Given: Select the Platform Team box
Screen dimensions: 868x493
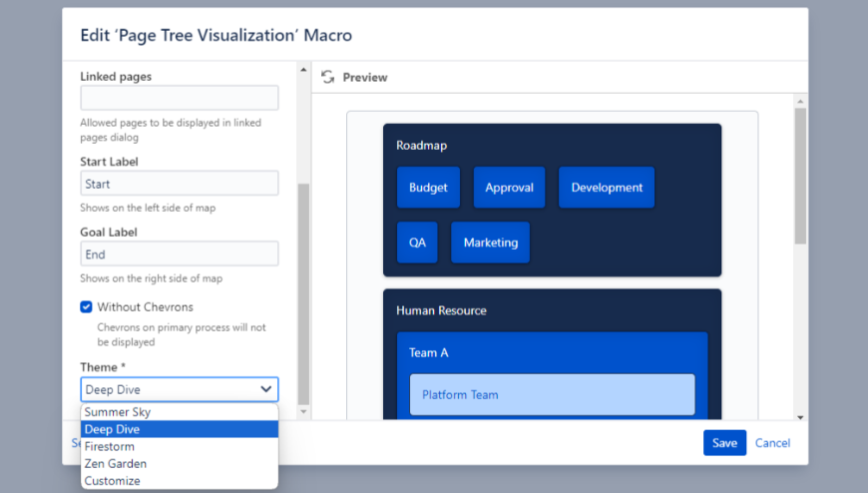Looking at the screenshot, I should (552, 394).
